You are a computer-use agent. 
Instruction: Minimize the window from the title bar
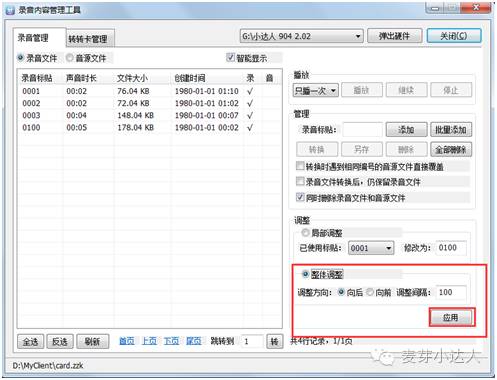(x=435, y=7)
